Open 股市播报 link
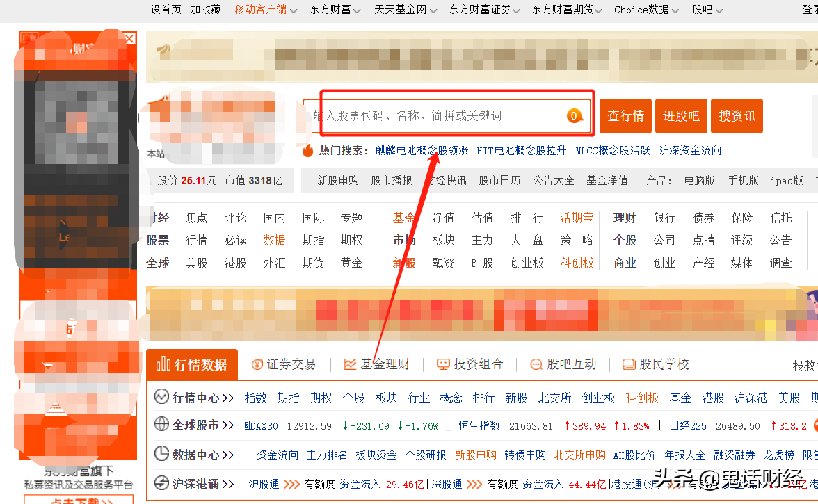818x504 pixels. click(391, 180)
